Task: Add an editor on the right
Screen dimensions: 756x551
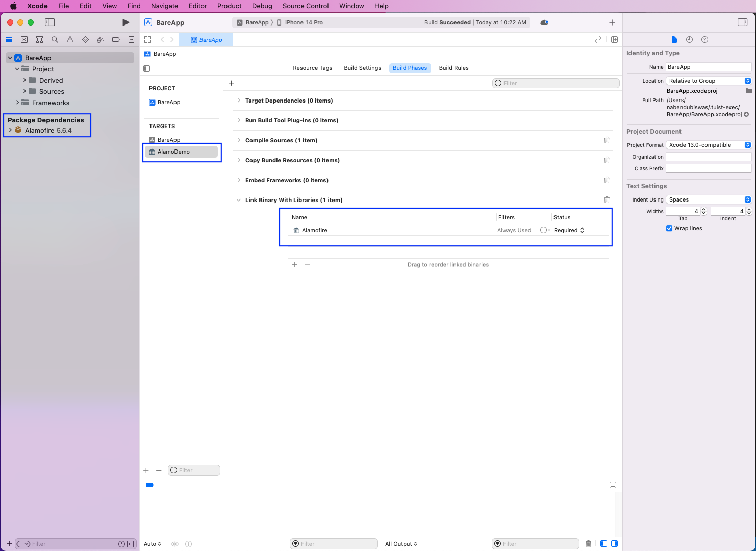Action: (x=614, y=40)
